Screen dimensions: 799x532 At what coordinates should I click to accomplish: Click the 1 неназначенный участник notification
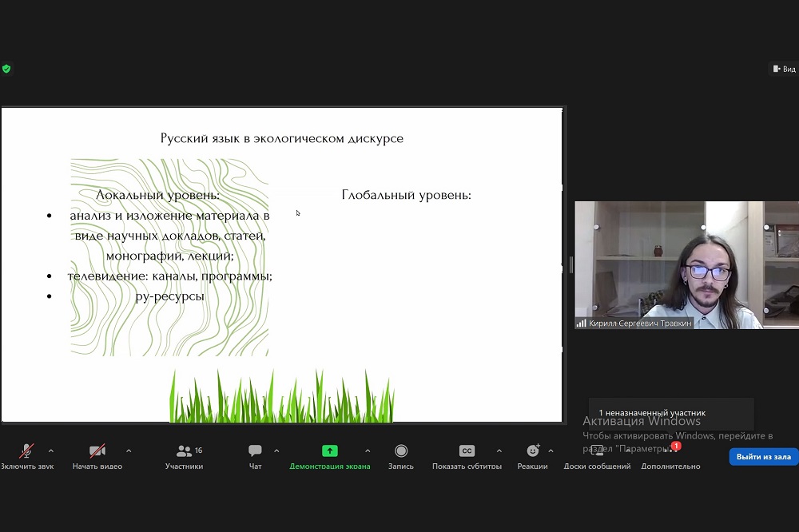click(x=652, y=413)
